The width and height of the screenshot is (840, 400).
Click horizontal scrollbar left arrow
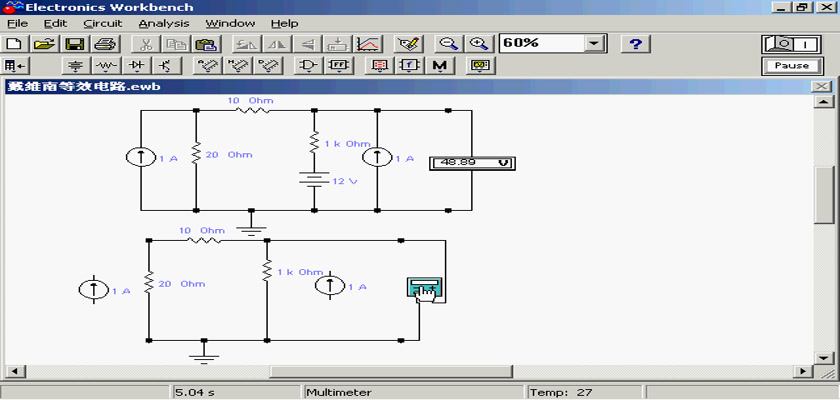14,371
